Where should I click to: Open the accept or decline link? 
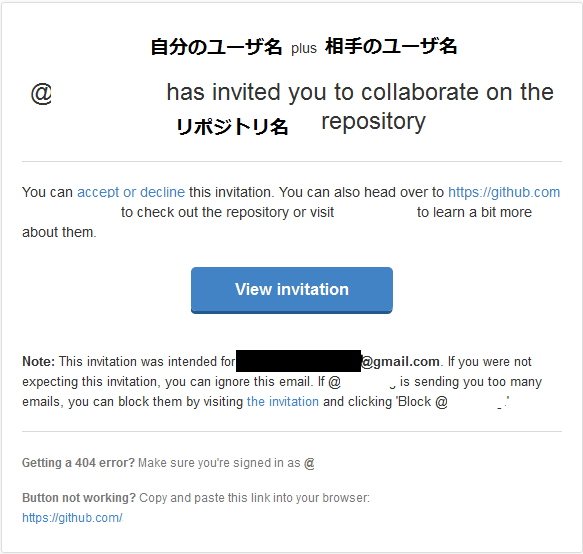tap(131, 192)
